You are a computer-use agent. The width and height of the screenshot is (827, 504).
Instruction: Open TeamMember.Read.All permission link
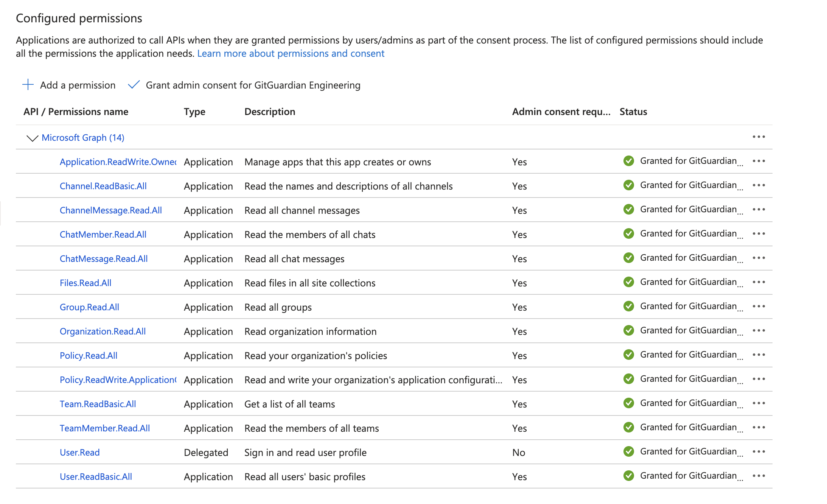(105, 428)
